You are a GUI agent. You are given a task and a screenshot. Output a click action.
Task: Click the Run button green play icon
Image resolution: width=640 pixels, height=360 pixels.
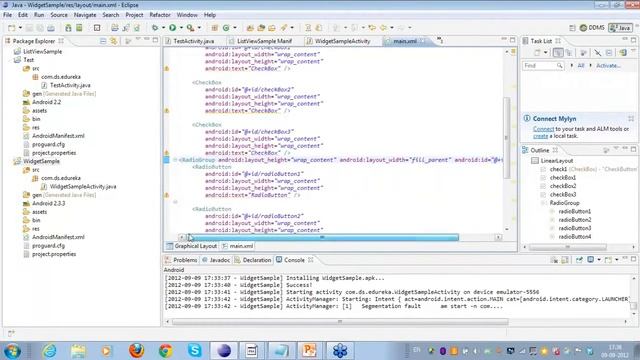coord(173,28)
